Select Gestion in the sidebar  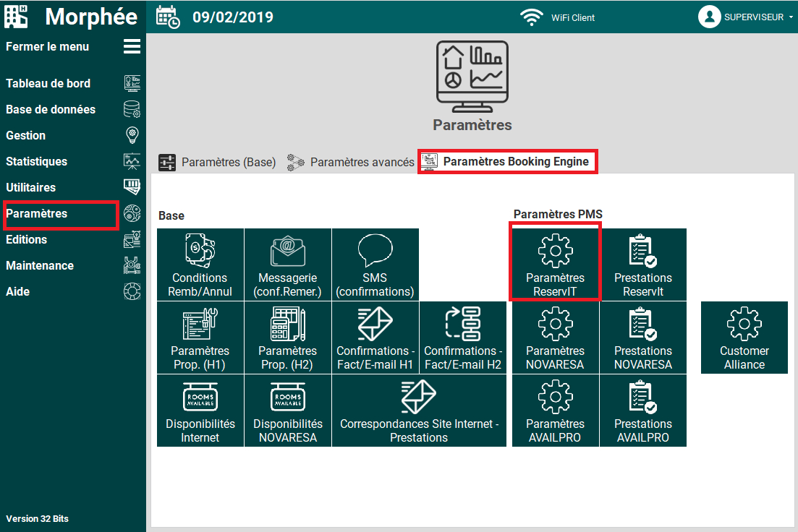(x=25, y=135)
